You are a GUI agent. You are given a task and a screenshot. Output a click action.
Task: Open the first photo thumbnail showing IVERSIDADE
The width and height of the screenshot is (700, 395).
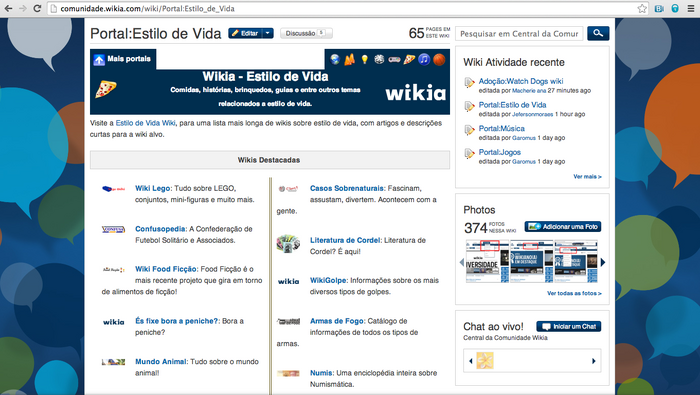[x=487, y=261]
